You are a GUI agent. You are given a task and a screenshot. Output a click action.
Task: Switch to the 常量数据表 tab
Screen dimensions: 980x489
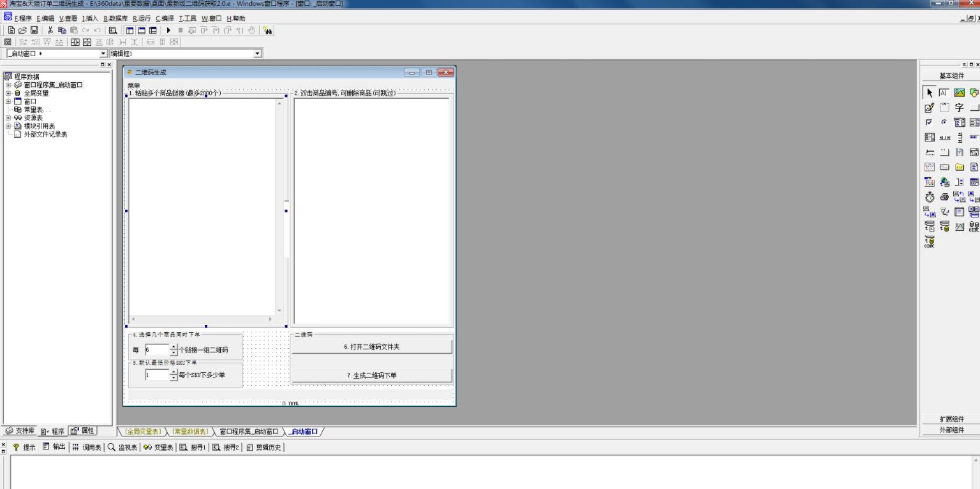(x=190, y=432)
